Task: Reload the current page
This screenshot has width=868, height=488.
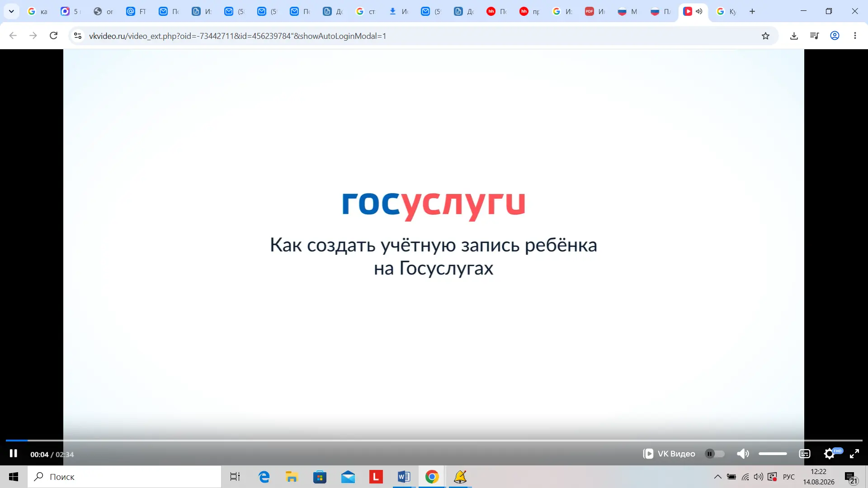Action: pyautogui.click(x=53, y=36)
